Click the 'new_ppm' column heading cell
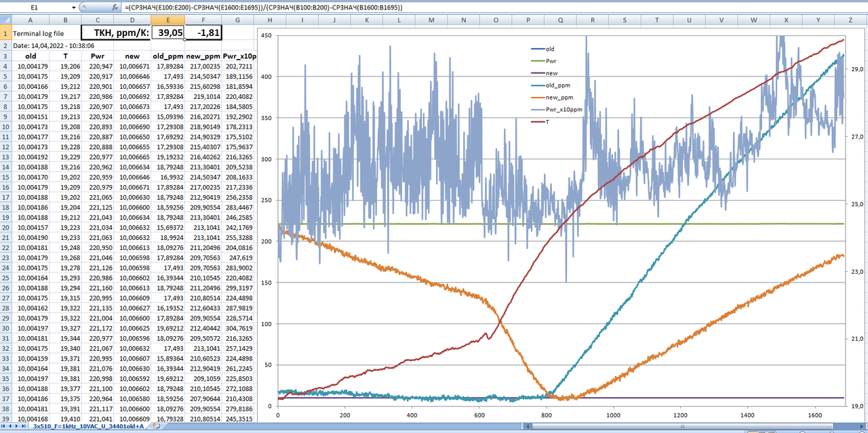This screenshot has width=868, height=433. 203,56
